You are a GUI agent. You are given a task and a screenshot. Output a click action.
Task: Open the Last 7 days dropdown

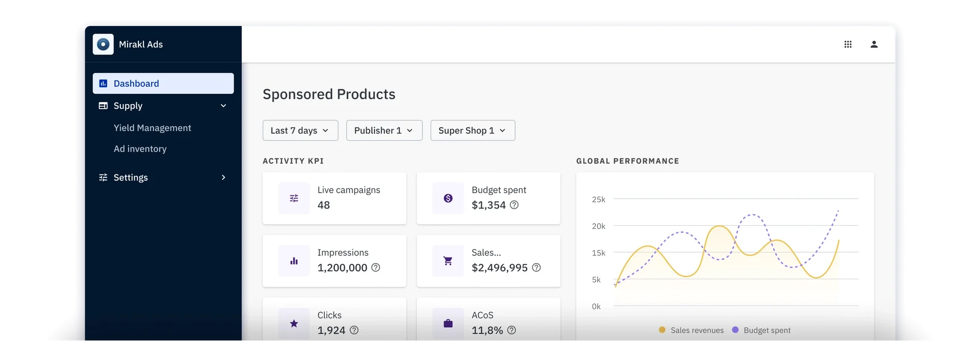tap(300, 130)
